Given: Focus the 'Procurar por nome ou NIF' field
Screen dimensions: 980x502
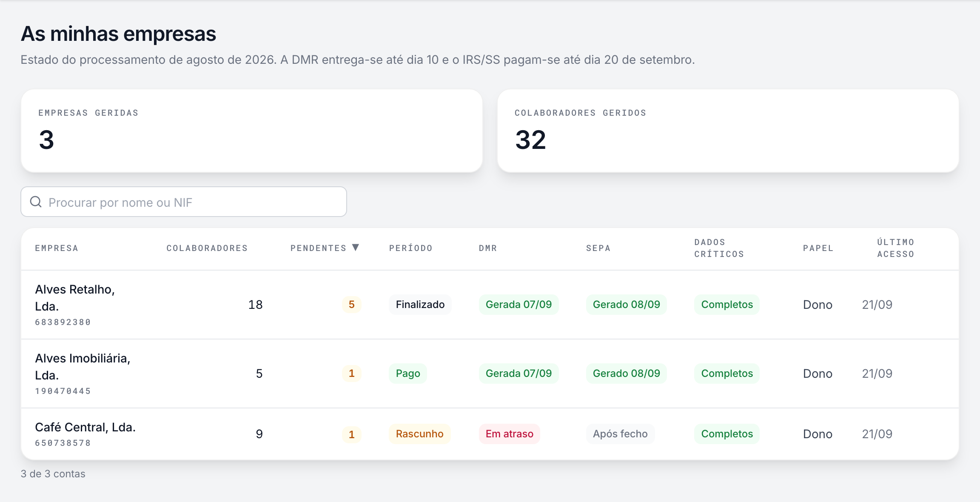Looking at the screenshot, I should (184, 202).
